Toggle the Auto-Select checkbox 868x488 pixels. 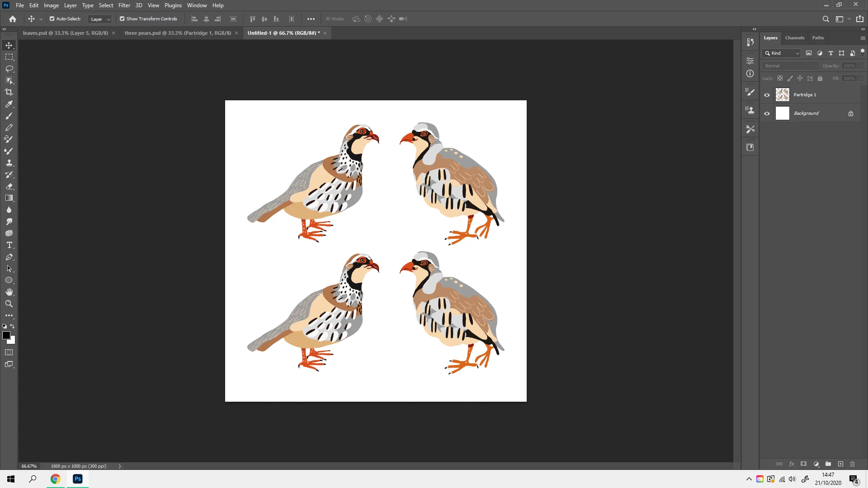pos(52,19)
